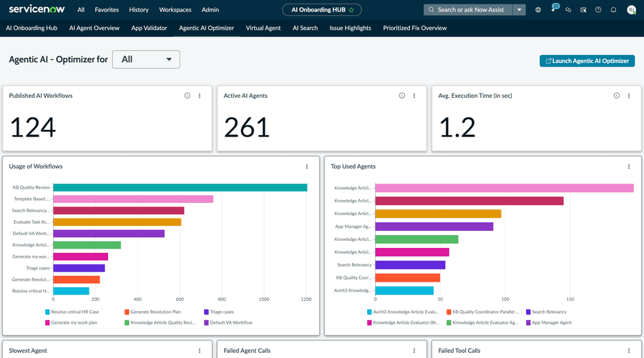
Task: Toggle App Manager Agent legend entry
Action: (549, 323)
